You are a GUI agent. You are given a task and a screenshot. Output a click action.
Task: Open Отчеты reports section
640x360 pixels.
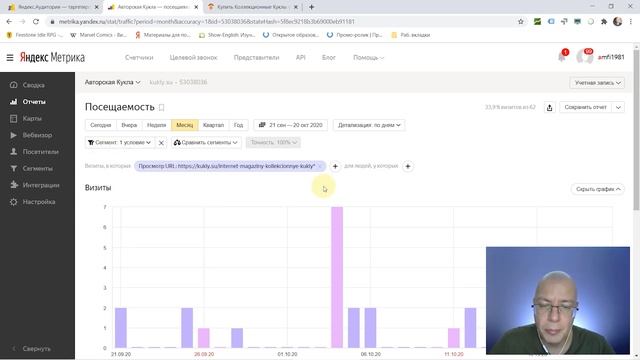34,102
